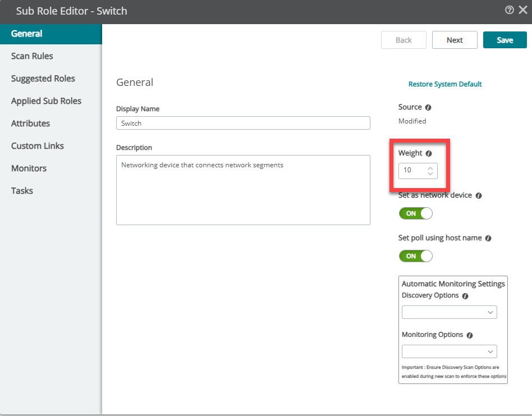Select the General tab in sidebar

point(51,34)
